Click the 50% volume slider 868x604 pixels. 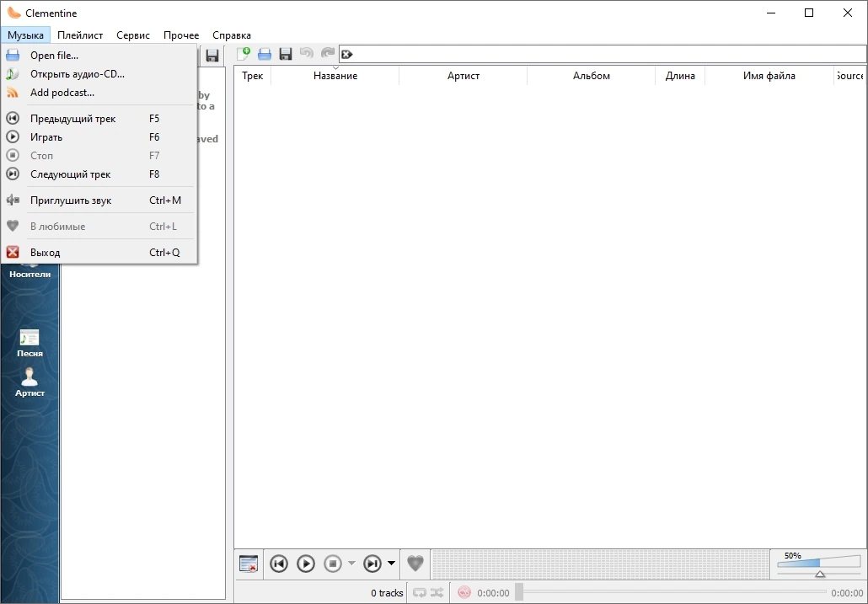(819, 564)
